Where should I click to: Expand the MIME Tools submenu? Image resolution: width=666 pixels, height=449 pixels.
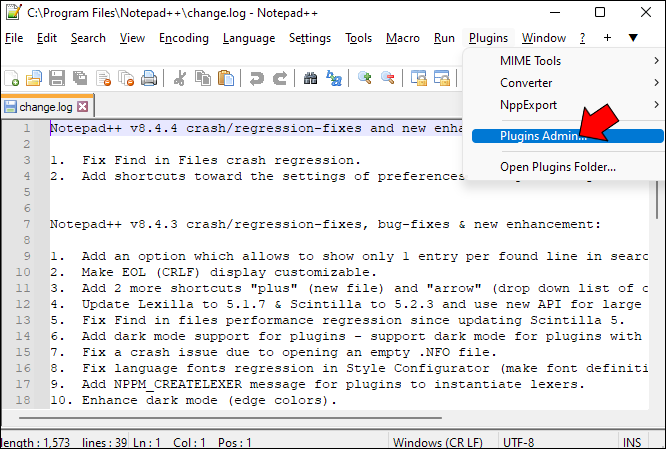pos(567,61)
